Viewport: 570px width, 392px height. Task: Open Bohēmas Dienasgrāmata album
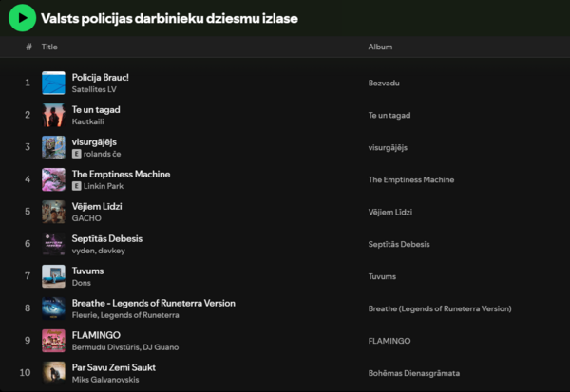[414, 373]
